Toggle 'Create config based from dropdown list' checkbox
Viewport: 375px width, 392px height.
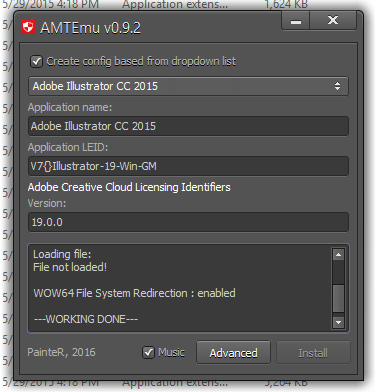tap(36, 61)
